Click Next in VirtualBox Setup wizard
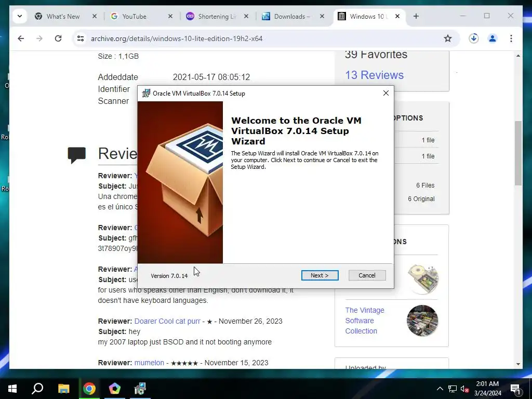Viewport: 532px width, 399px height. (x=320, y=275)
